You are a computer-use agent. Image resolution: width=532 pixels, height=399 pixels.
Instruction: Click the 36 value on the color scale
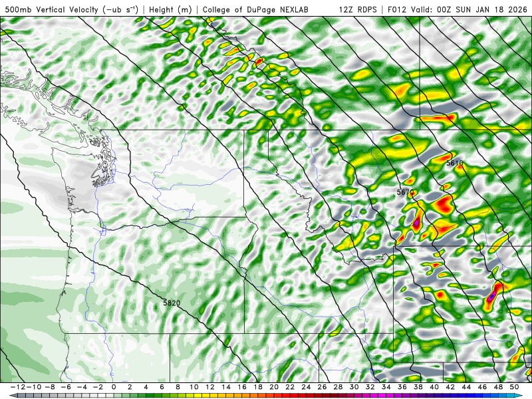[x=402, y=387]
